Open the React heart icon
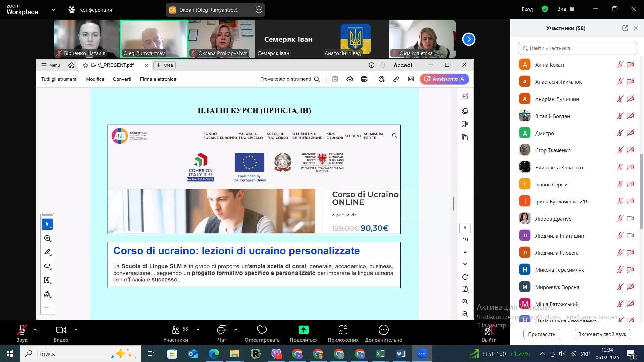 tap(262, 330)
